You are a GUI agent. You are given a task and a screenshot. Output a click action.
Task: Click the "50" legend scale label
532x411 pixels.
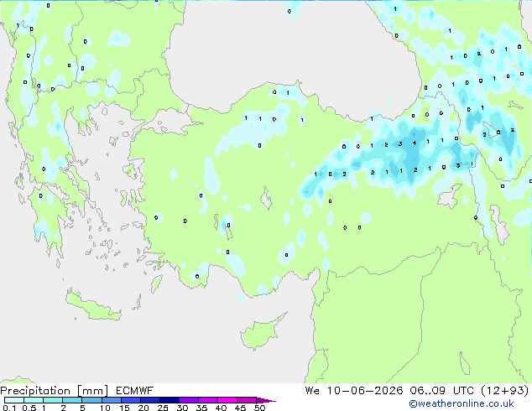click(x=259, y=408)
